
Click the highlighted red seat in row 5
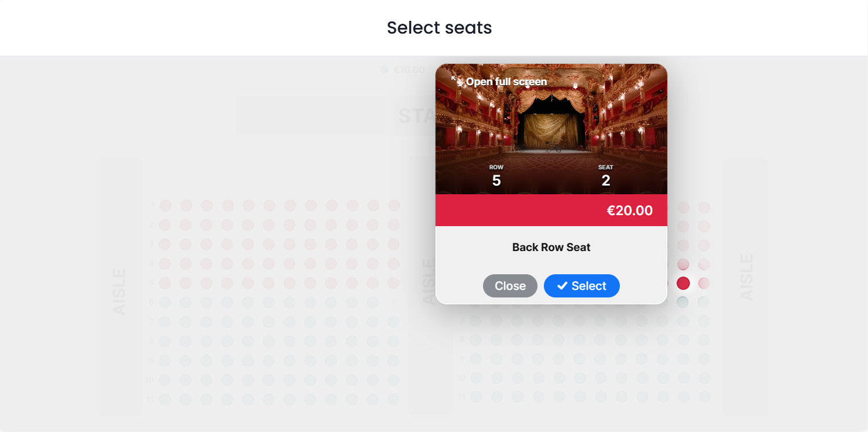[683, 283]
